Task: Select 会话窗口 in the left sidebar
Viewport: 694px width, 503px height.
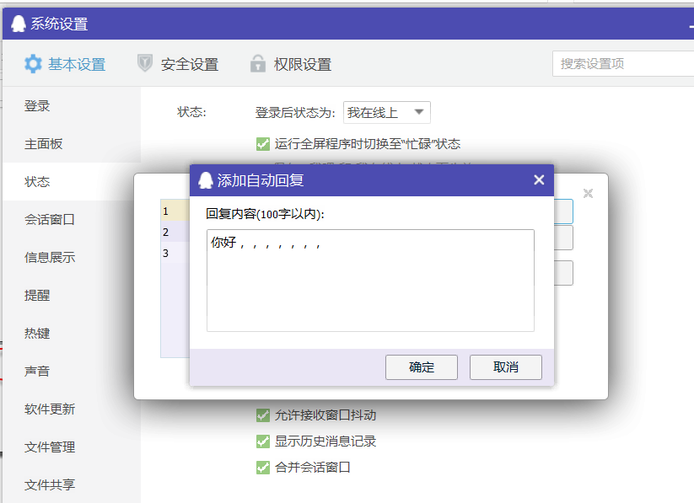Action: coord(50,219)
